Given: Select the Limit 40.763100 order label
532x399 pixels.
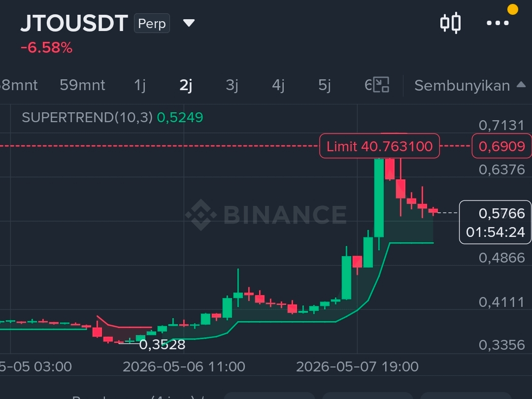Looking at the screenshot, I should [x=379, y=146].
